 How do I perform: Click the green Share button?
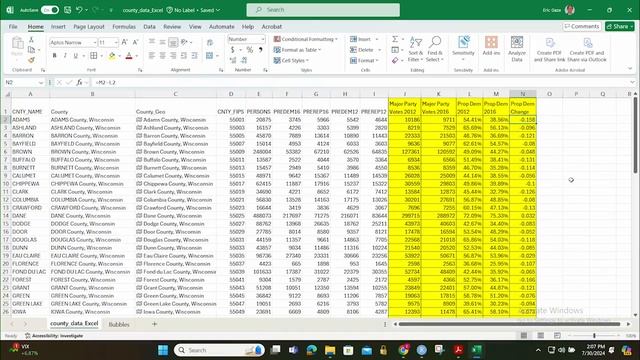[x=620, y=27]
